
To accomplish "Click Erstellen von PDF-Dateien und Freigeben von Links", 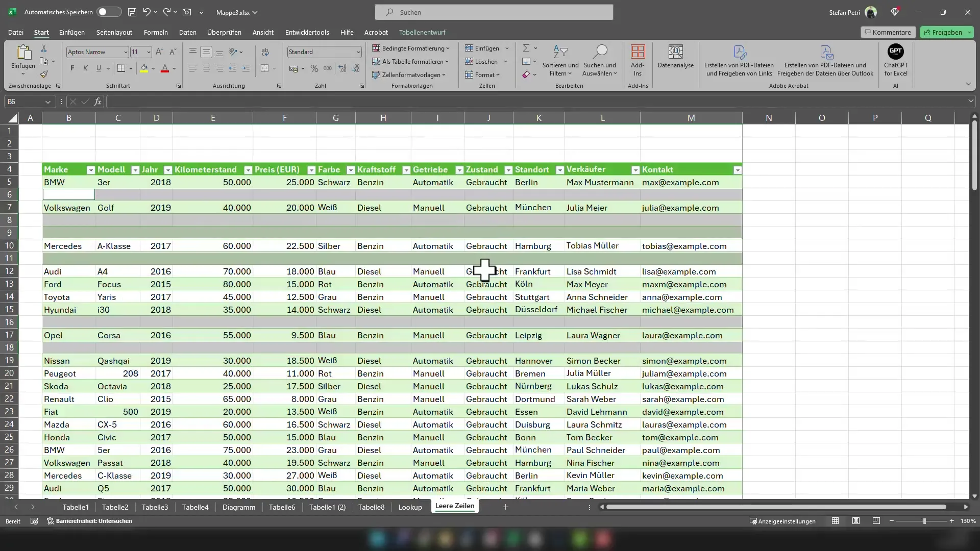I will point(739,61).
